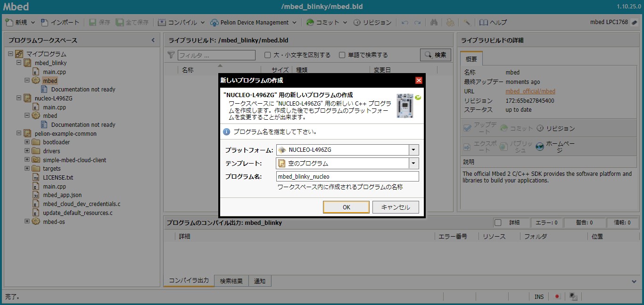Select mbed_cloud_dev_credentials.c file

[x=82, y=204]
